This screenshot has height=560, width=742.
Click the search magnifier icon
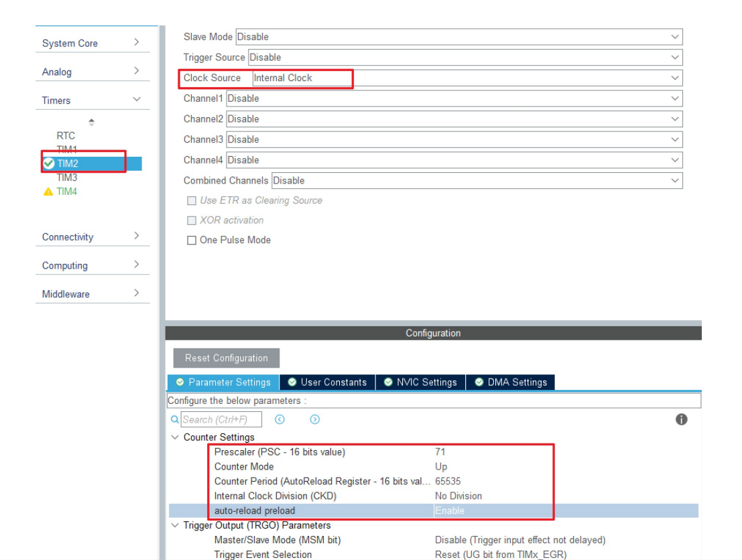click(x=175, y=419)
